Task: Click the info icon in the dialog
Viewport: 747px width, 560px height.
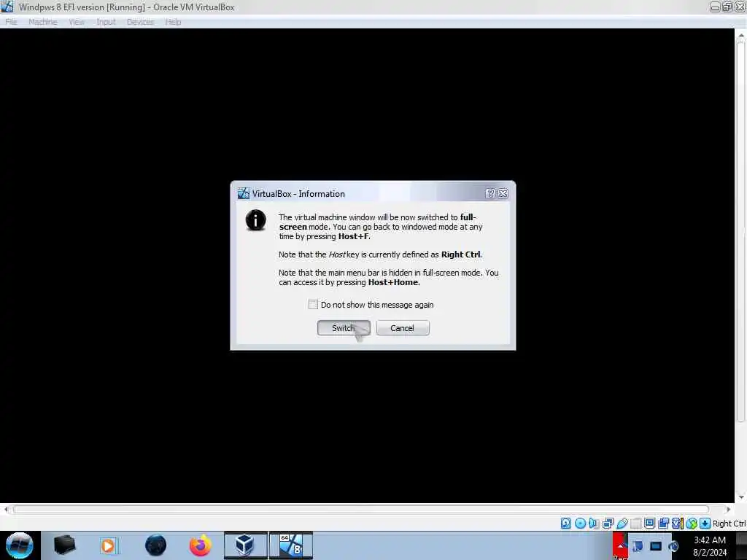Action: point(256,220)
